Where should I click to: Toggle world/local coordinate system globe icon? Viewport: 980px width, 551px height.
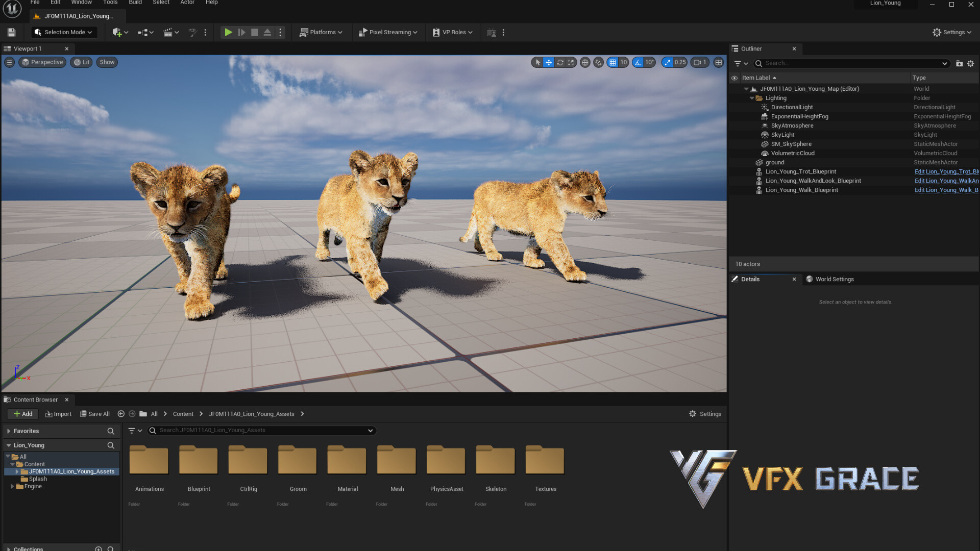[x=585, y=62]
